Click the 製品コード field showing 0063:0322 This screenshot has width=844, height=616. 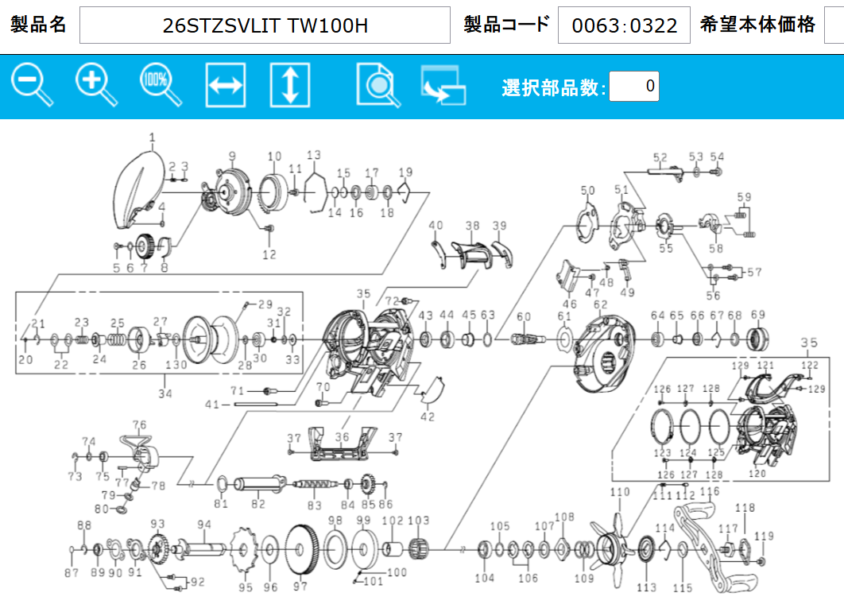click(x=624, y=26)
